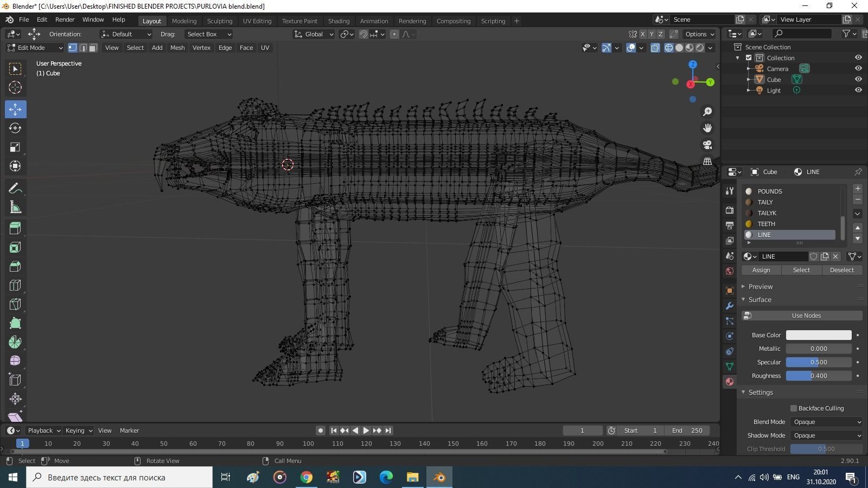The width and height of the screenshot is (868, 488).
Task: Open the Shadow Mode Opaque dropdown
Action: (x=827, y=435)
